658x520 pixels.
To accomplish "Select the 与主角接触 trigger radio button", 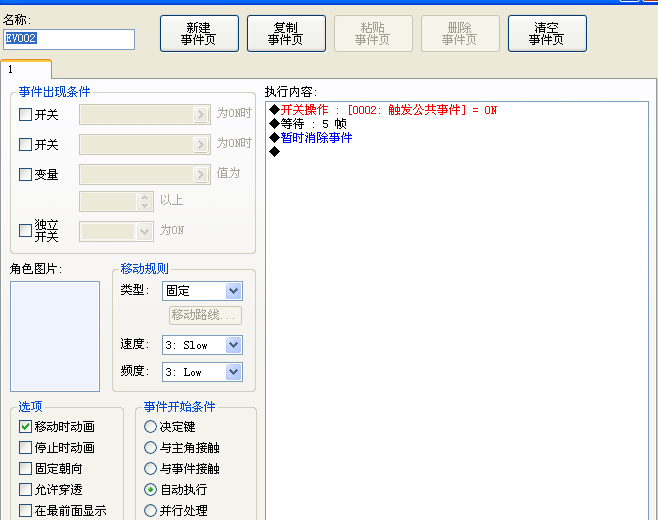I will 150,447.
